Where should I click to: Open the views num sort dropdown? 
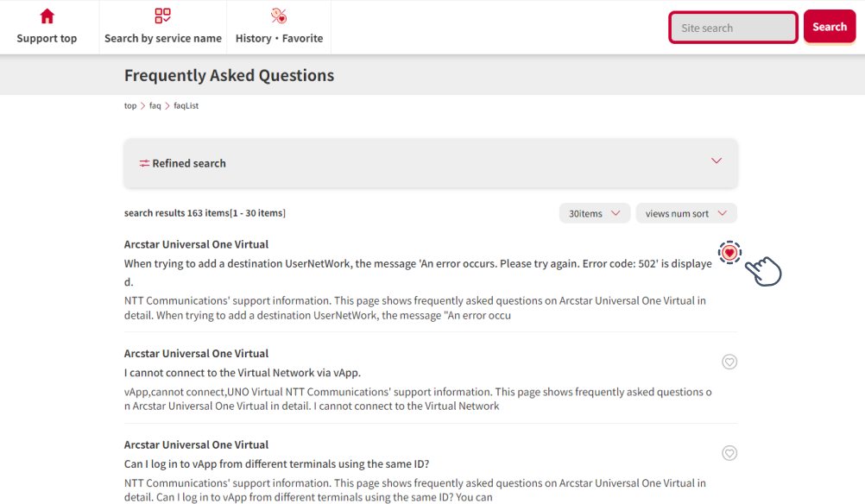coord(685,213)
